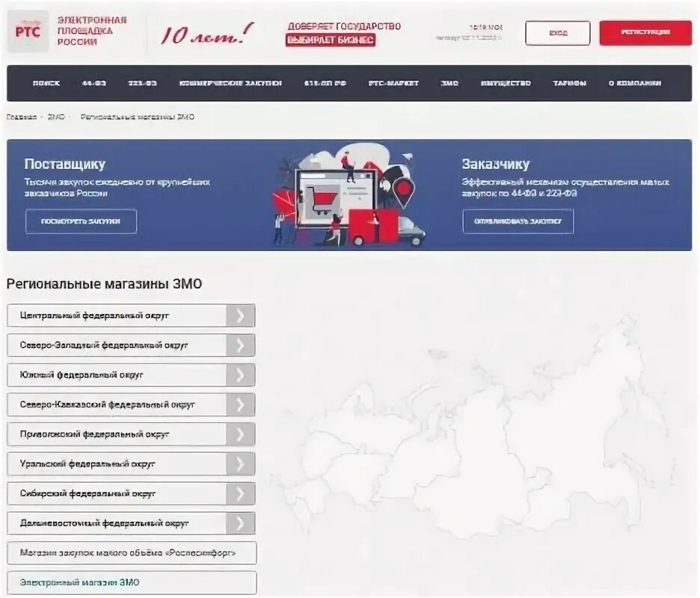Click Доверяет государство slogan text

coord(344,26)
